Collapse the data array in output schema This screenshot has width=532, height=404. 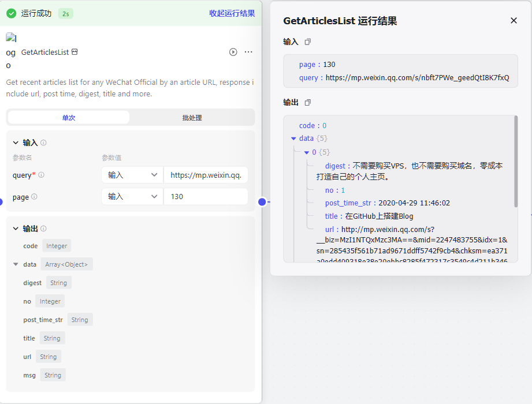(x=16, y=264)
